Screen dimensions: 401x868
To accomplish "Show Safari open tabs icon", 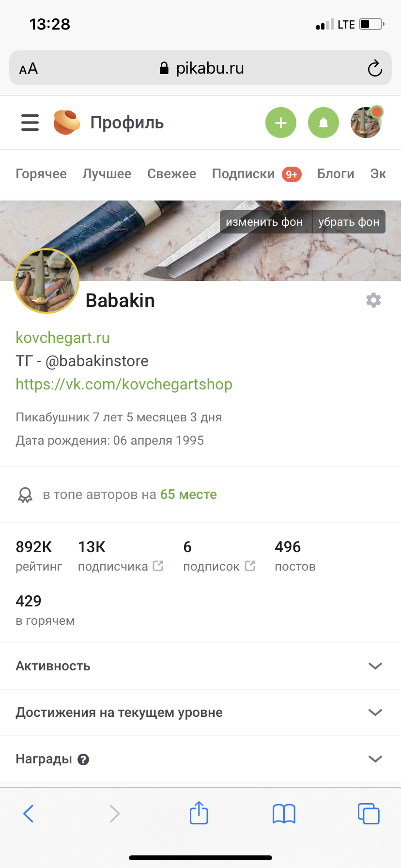I will point(369,814).
